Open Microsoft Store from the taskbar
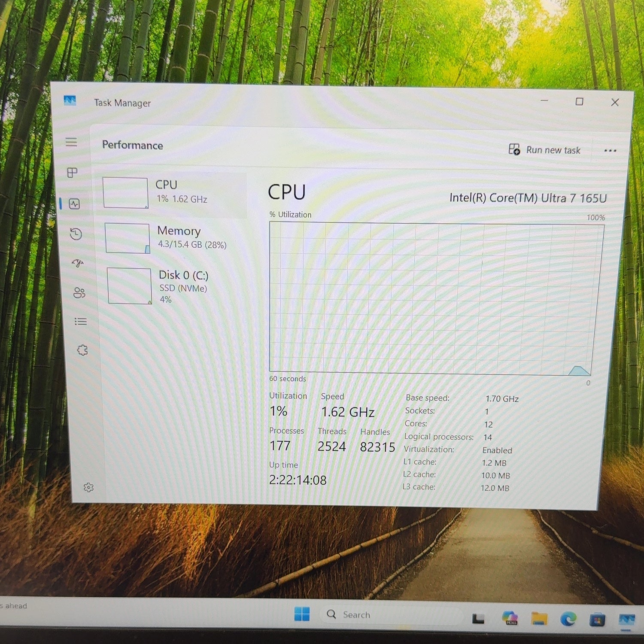 click(x=597, y=620)
